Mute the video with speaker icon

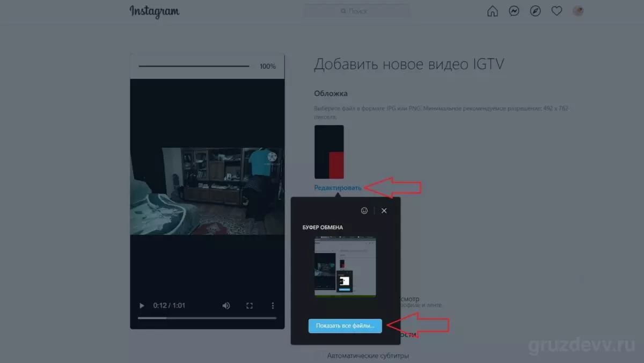(226, 306)
